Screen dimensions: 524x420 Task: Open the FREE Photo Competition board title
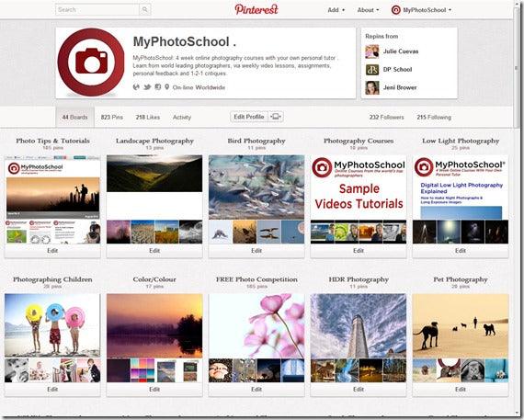tap(256, 279)
